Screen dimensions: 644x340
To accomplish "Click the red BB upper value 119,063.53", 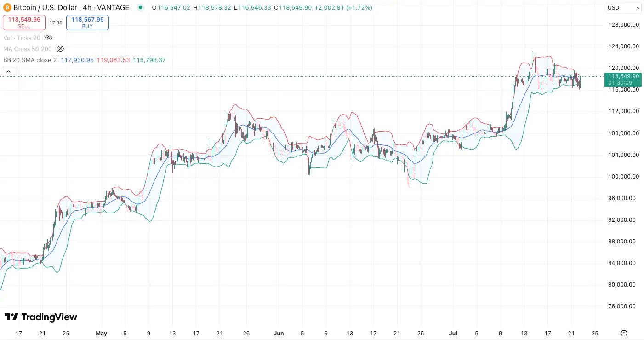I will point(113,60).
